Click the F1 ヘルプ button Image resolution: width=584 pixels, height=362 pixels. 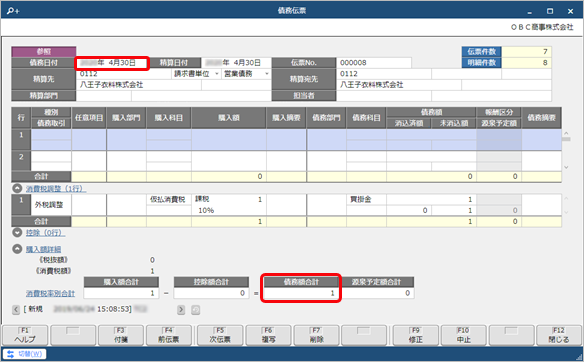coord(25,335)
